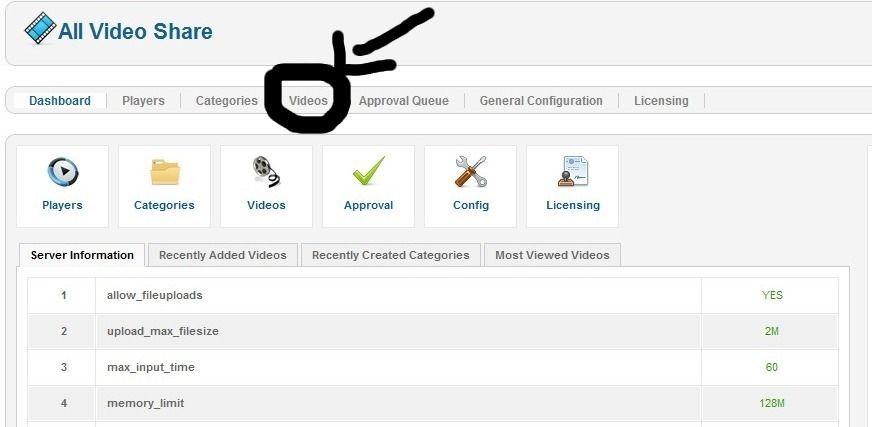872x427 pixels.
Task: Open General Configuration in the nav bar
Action: pyautogui.click(x=541, y=101)
